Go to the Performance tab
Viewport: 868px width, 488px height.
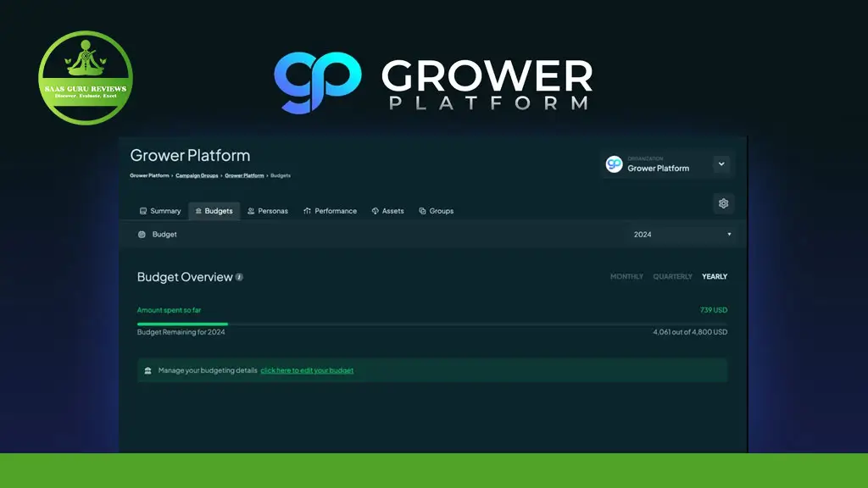(x=330, y=211)
